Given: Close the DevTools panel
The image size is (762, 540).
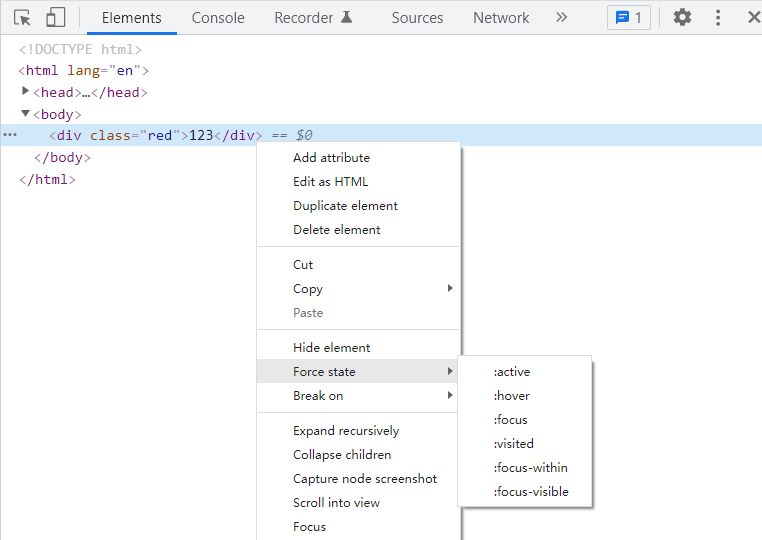Looking at the screenshot, I should pos(753,17).
